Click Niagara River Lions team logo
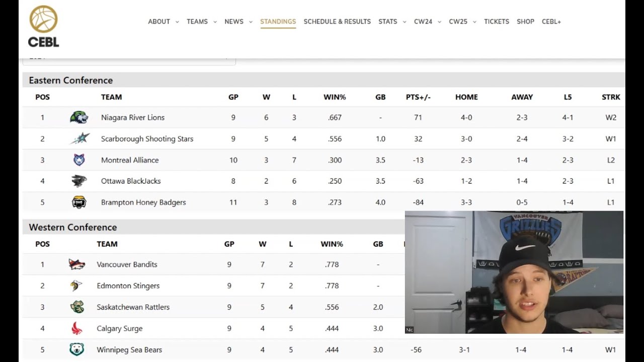Image resolution: width=644 pixels, height=362 pixels. (79, 118)
